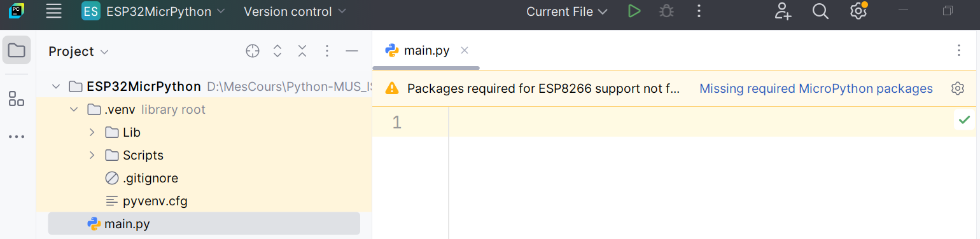This screenshot has height=239, width=980.
Task: Run the current file
Action: coord(634,11)
